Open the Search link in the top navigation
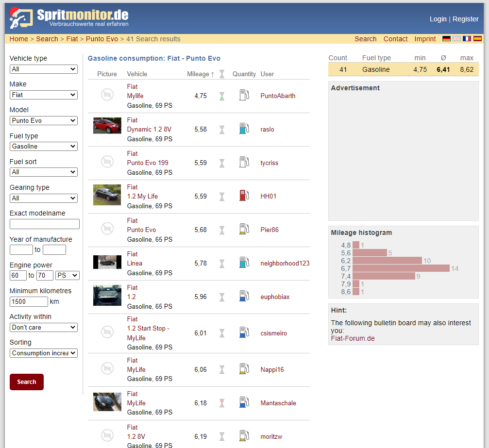The height and width of the screenshot is (448, 489). pos(366,39)
